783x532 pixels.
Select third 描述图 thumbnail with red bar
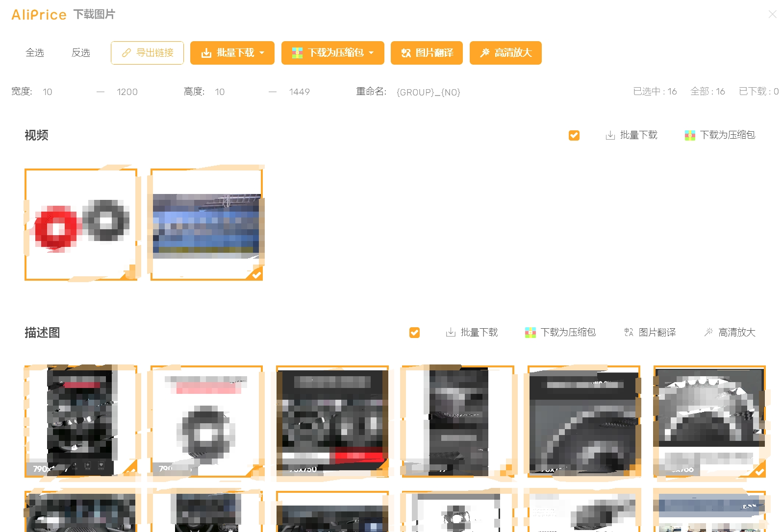click(x=332, y=421)
